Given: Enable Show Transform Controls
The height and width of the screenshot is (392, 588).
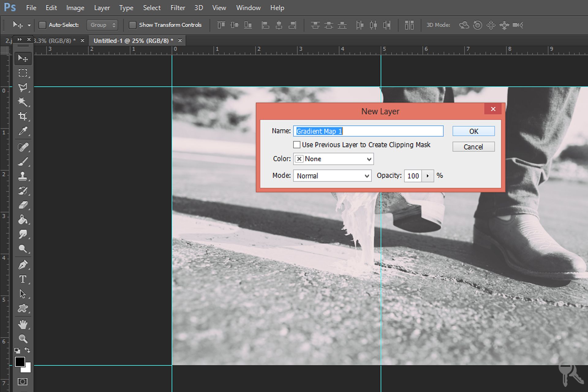Looking at the screenshot, I should 132,25.
